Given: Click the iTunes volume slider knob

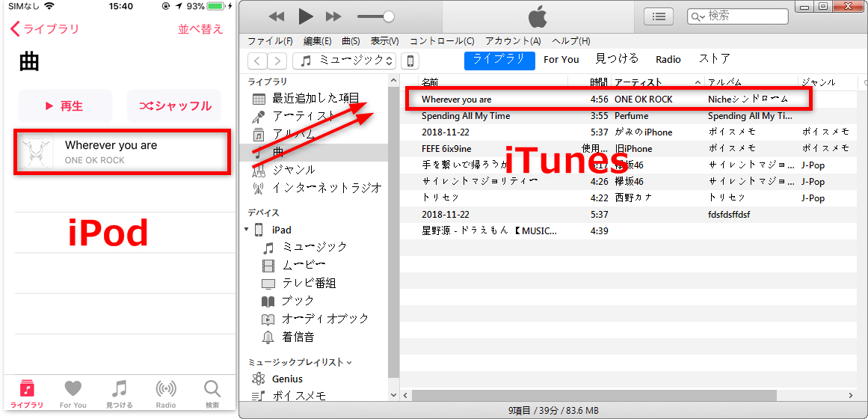Looking at the screenshot, I should coord(389,16).
